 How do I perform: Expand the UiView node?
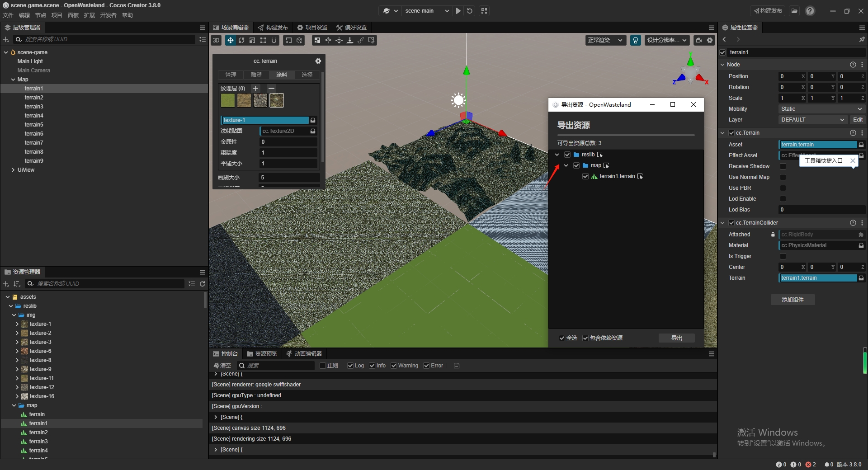(x=13, y=170)
